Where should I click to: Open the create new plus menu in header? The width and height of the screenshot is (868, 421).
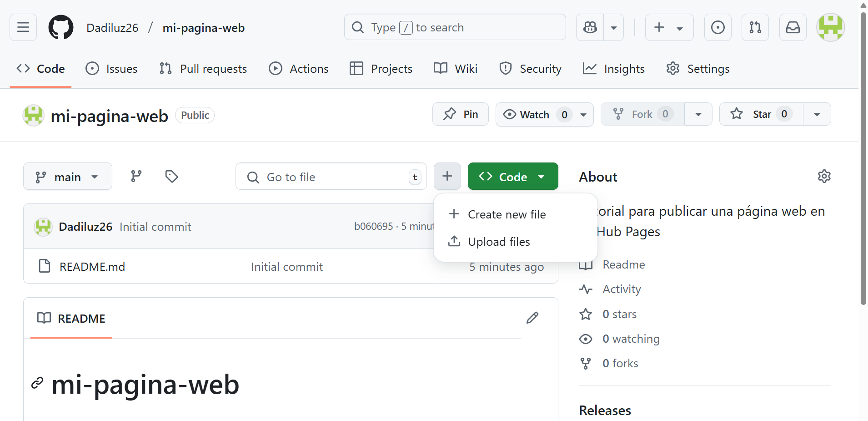[x=669, y=27]
